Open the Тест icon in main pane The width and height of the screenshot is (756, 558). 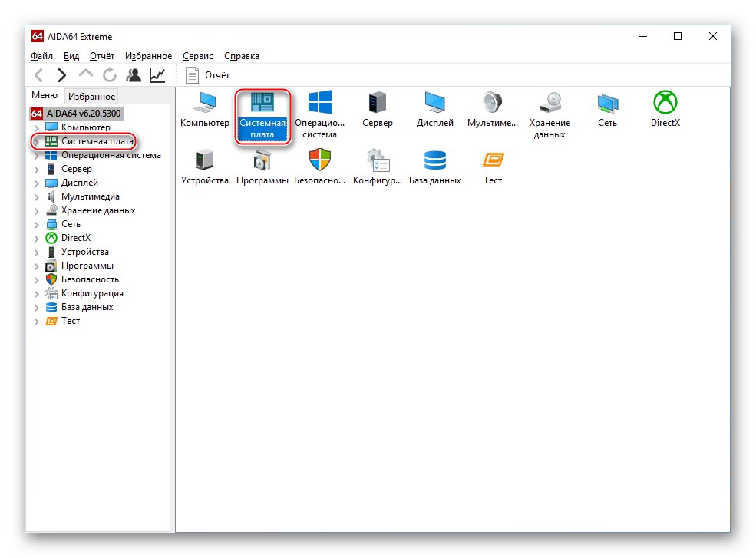(492, 167)
